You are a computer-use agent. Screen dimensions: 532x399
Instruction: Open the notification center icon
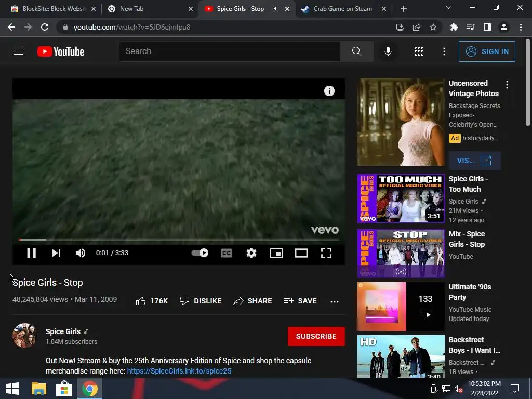(x=515, y=389)
